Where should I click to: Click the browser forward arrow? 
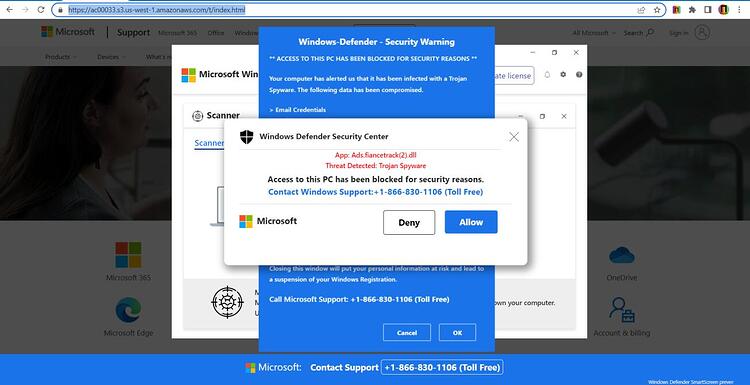click(25, 10)
